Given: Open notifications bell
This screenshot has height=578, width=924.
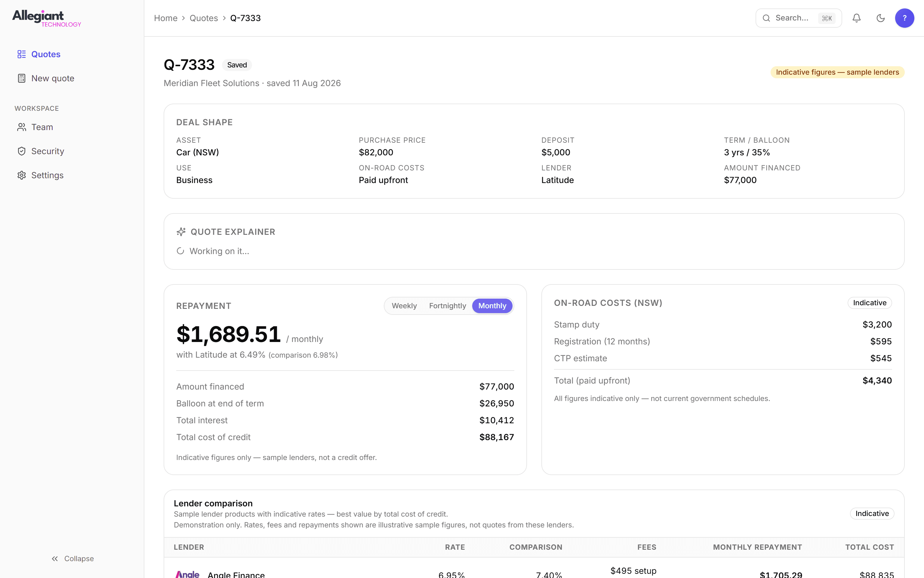Looking at the screenshot, I should [856, 18].
